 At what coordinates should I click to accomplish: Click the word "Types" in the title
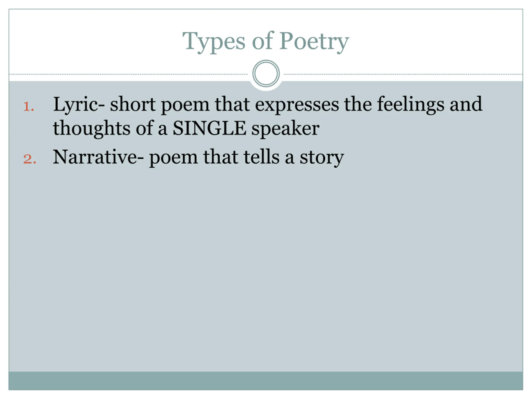tap(214, 43)
